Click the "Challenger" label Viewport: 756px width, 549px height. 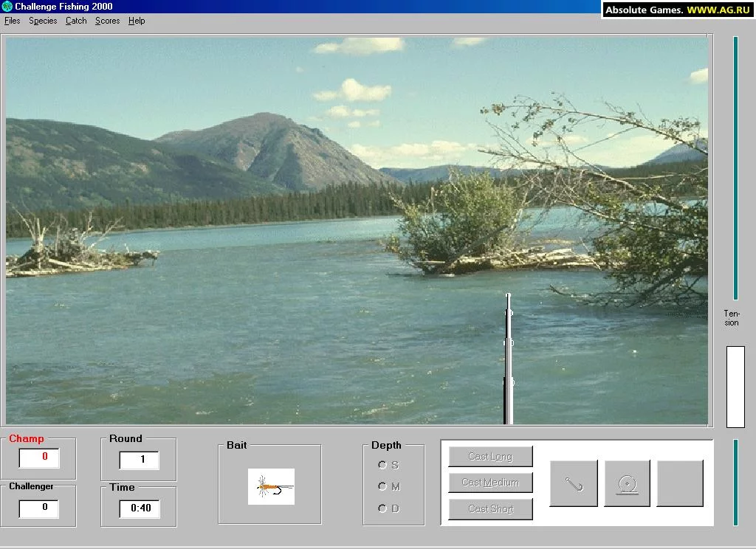[31, 486]
